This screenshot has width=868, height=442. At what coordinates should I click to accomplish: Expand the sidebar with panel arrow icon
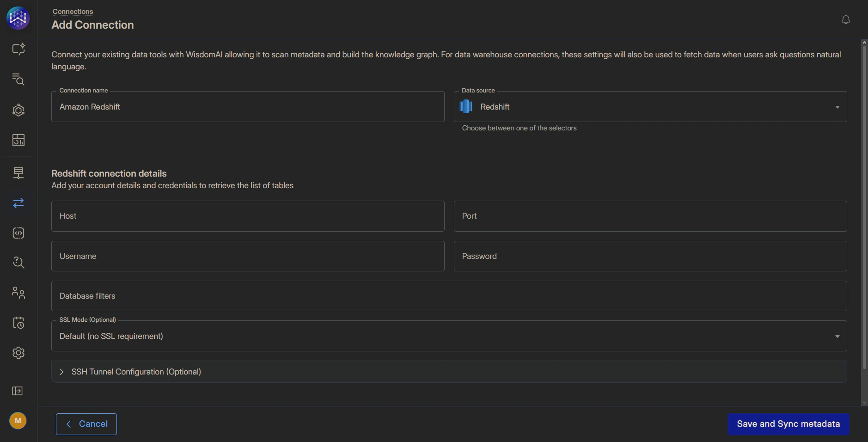pyautogui.click(x=18, y=391)
